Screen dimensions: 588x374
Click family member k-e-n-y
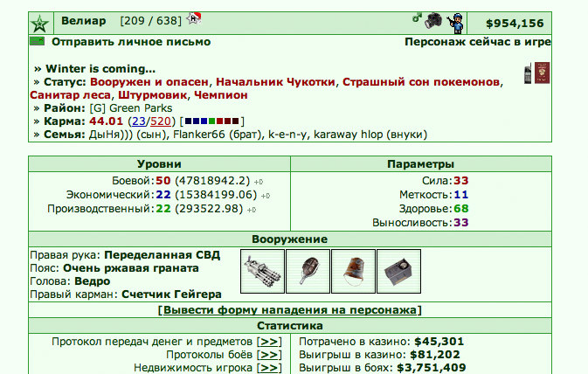287,135
